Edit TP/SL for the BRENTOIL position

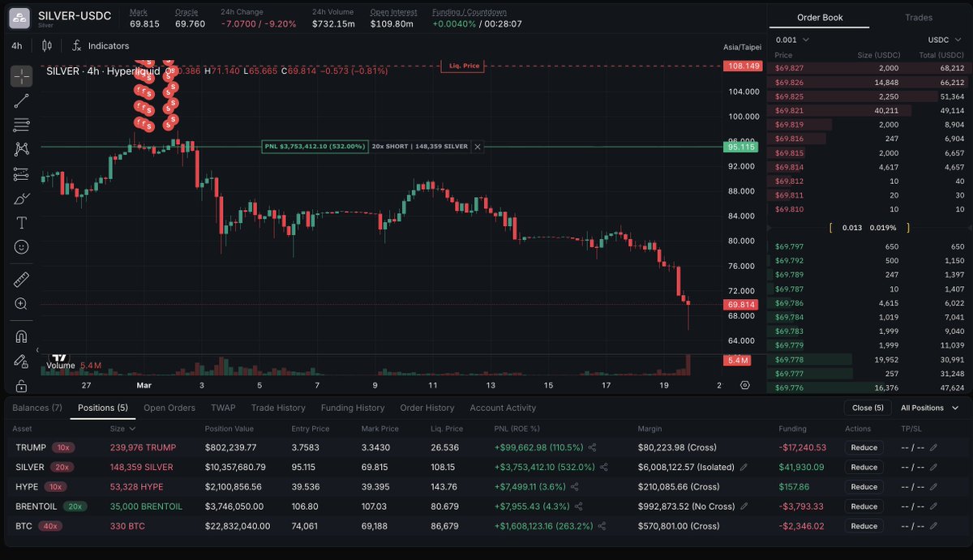point(933,507)
